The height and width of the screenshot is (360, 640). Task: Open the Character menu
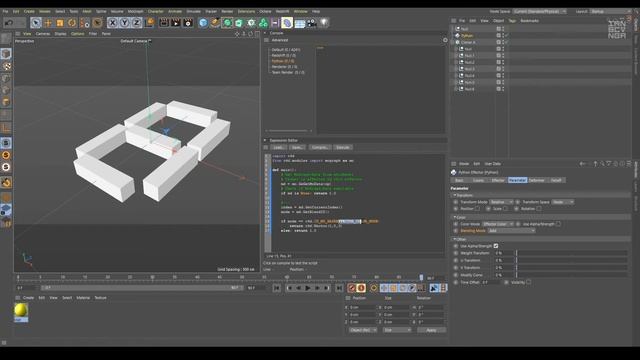point(156,11)
